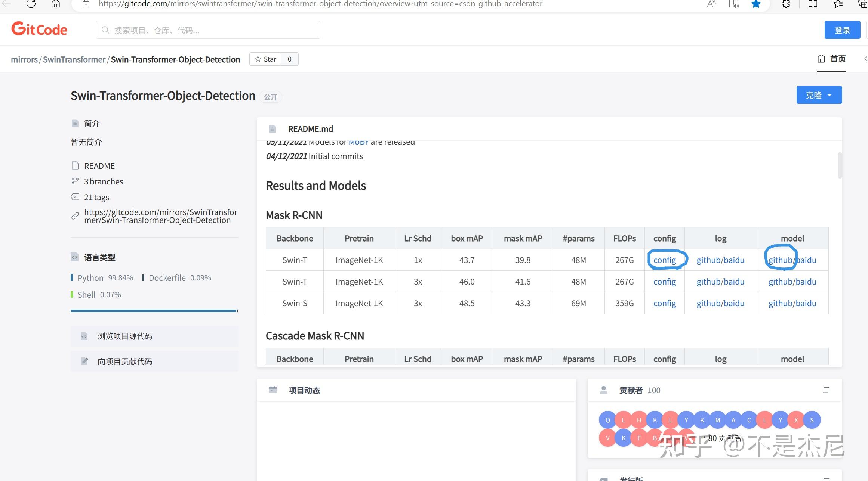This screenshot has width=868, height=481.
Task: Open browser extensions puzzle icon
Action: coord(786,4)
